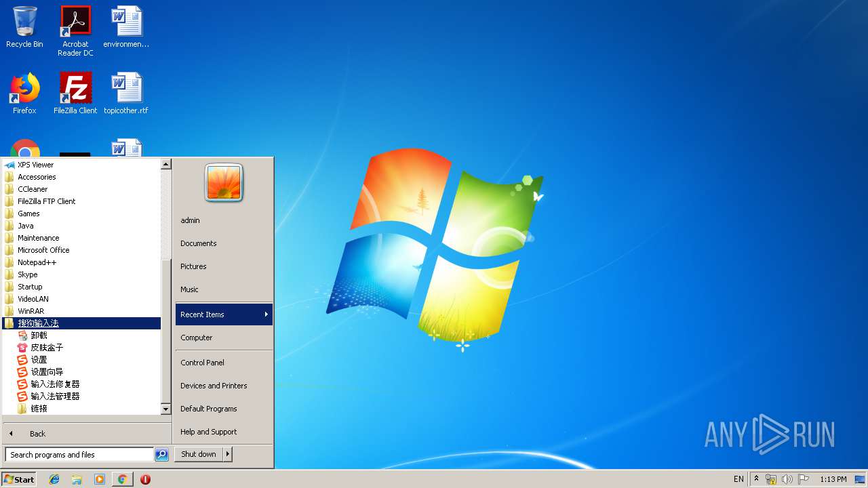
Task: Expand the Skype folder
Action: click(81, 274)
